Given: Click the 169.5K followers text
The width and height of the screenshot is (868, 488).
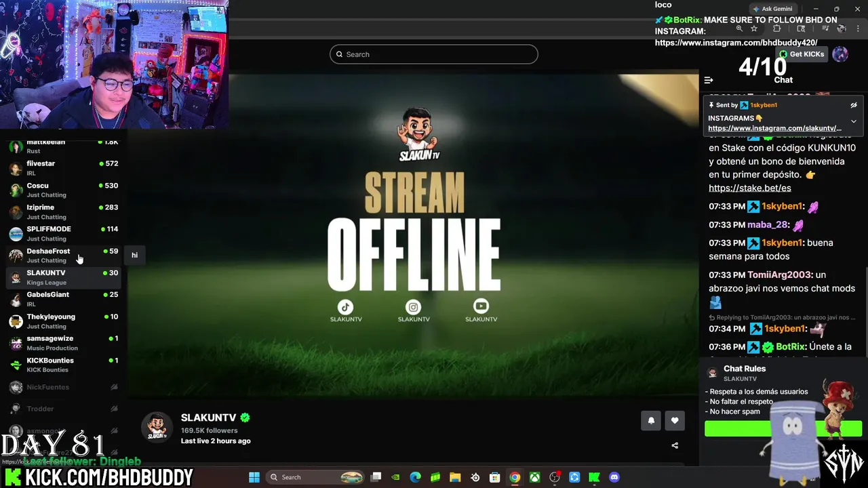Looking at the screenshot, I should 209,430.
